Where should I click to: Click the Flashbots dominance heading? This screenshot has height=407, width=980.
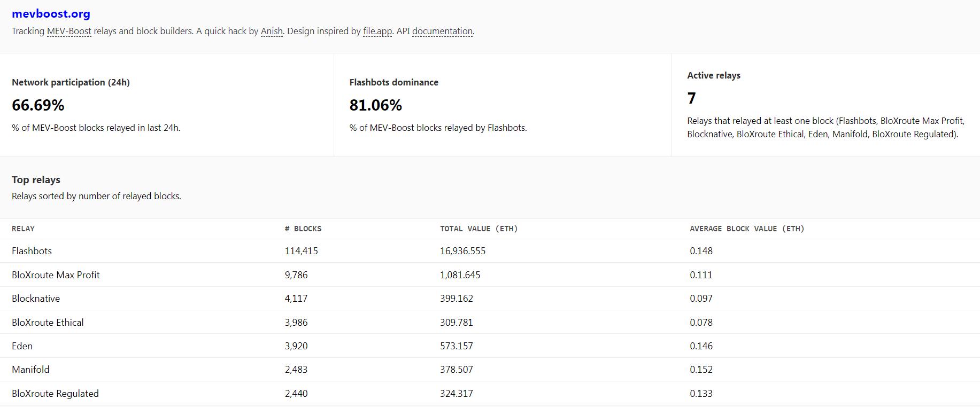pos(393,82)
